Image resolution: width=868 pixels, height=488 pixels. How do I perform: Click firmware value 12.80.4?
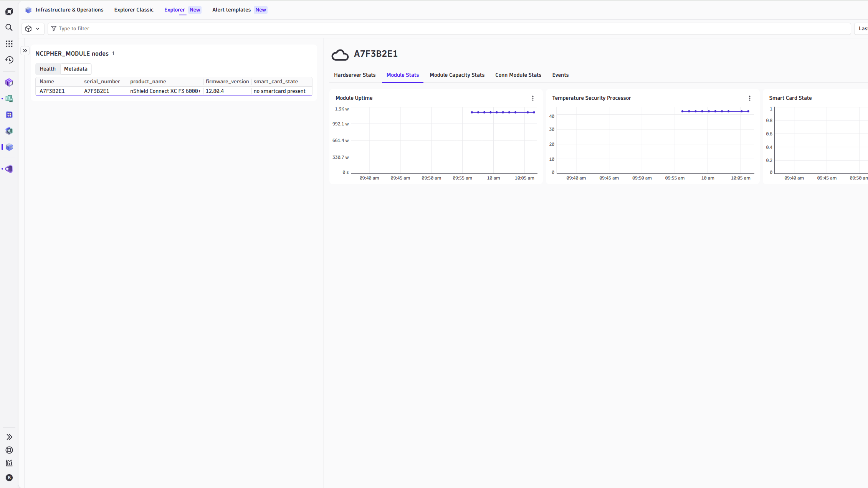coord(215,91)
